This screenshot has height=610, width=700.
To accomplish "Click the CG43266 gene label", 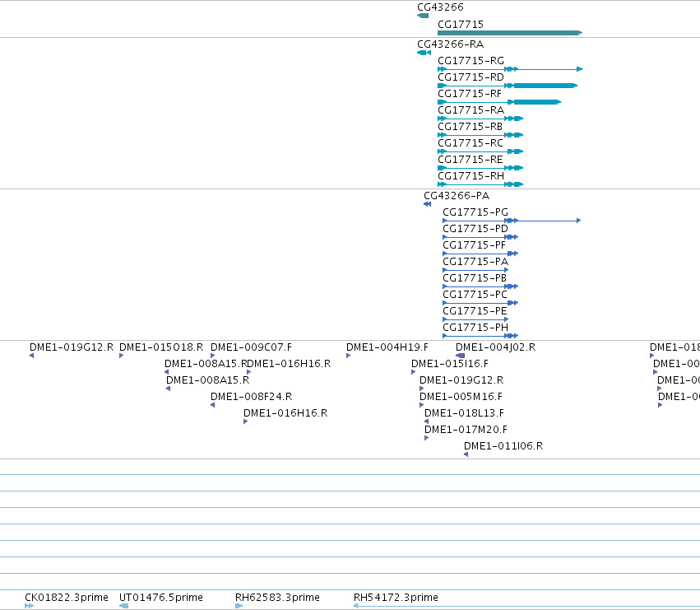I will pos(440,7).
